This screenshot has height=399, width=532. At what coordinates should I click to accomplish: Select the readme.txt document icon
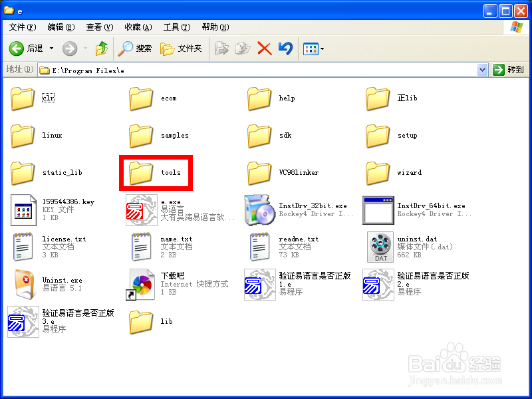point(259,247)
